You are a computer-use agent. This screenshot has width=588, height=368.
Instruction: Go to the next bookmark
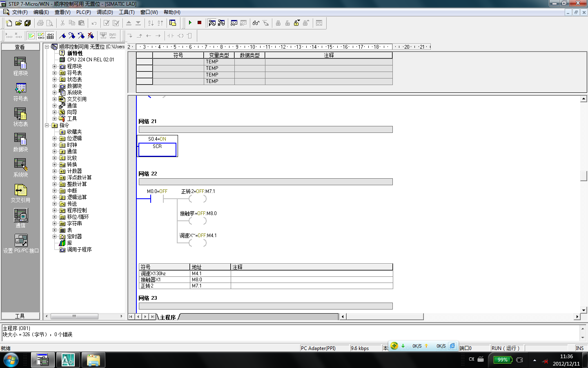(72, 36)
